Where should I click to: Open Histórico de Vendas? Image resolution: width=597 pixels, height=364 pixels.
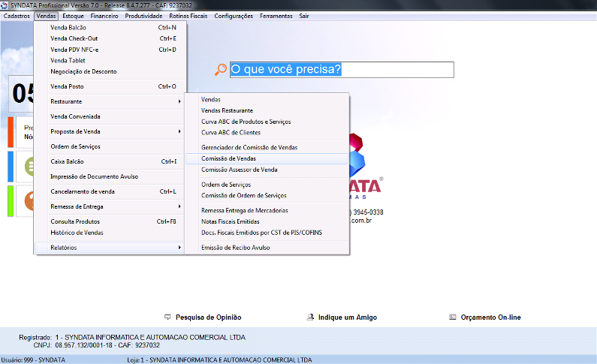click(110, 233)
